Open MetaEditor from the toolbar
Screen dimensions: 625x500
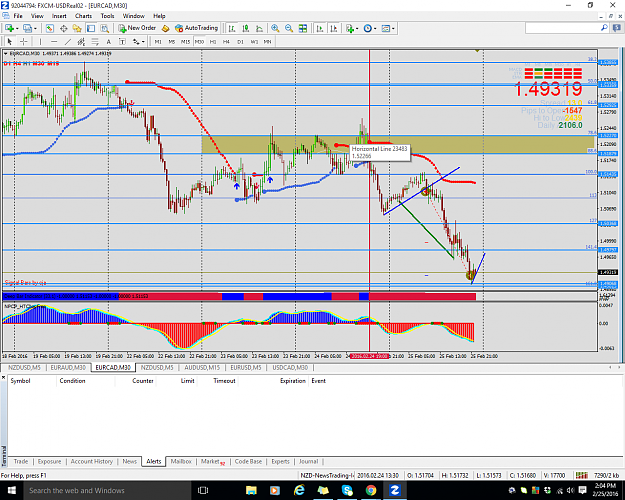(x=165, y=28)
